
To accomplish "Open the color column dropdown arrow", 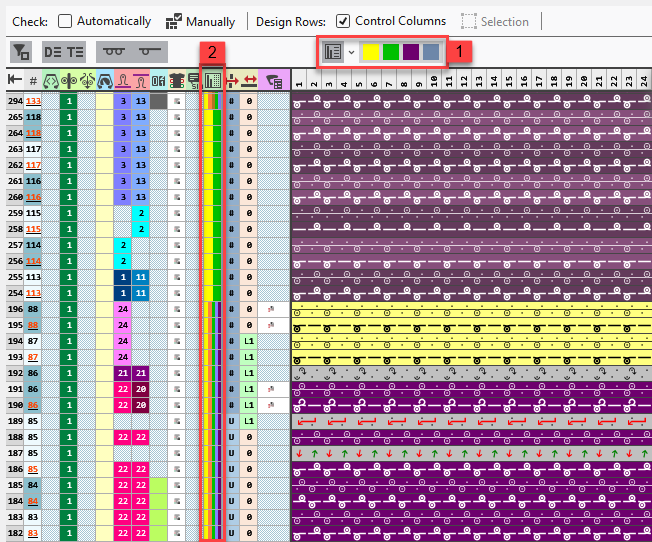I will 351,51.
